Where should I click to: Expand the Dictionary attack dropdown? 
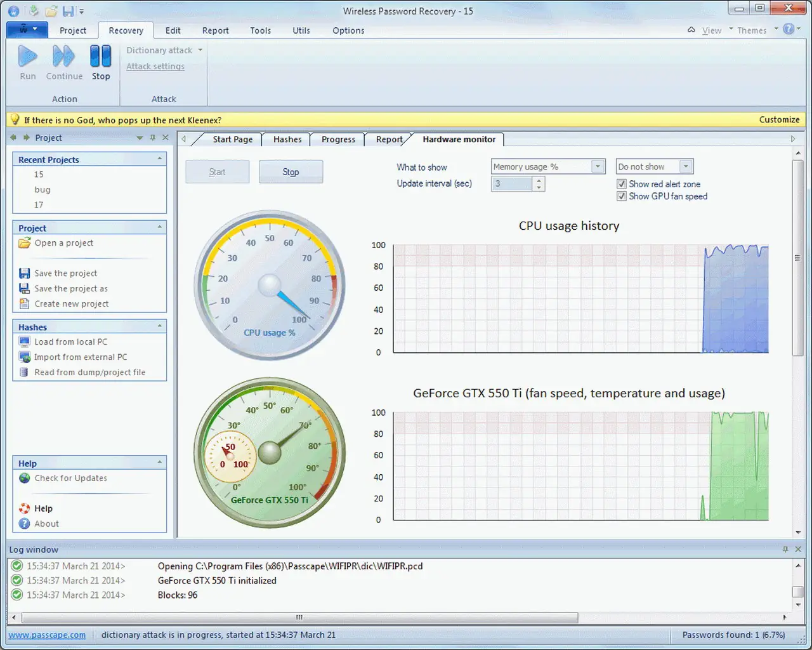pyautogui.click(x=200, y=50)
